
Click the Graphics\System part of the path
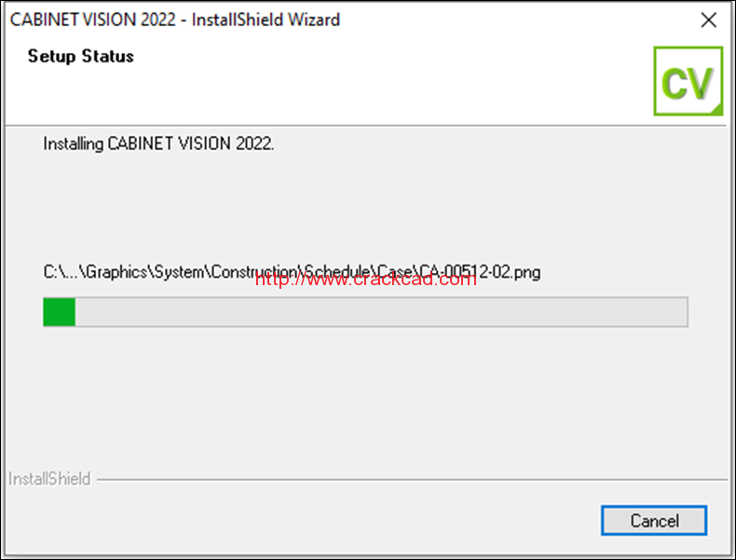point(146,272)
